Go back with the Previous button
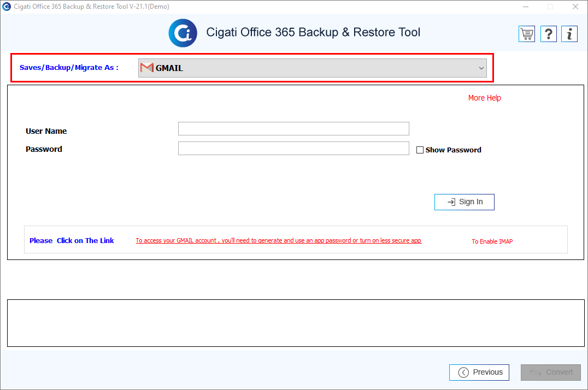Viewport: 588px width, 390px height. 479,373
